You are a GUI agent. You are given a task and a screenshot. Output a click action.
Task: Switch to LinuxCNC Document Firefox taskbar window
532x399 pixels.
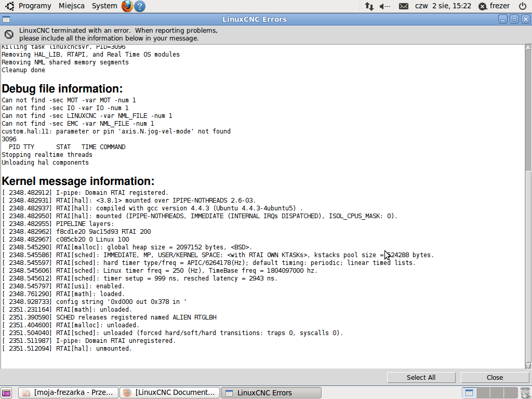(170, 393)
